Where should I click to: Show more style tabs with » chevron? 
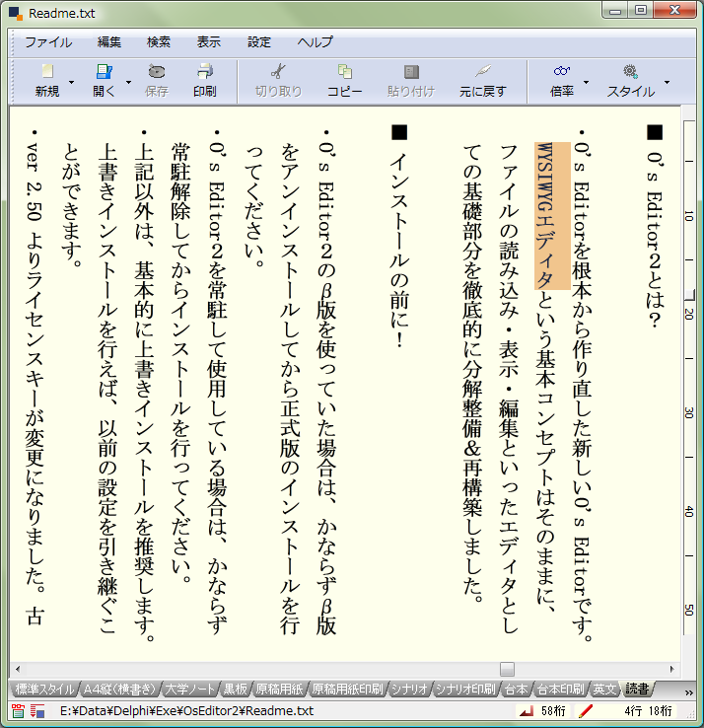coord(689,692)
